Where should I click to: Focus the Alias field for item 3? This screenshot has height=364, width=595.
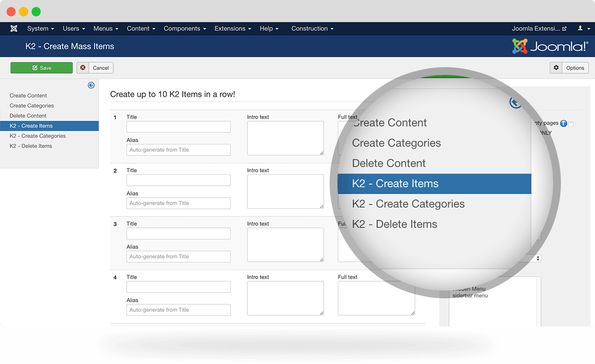pos(178,256)
